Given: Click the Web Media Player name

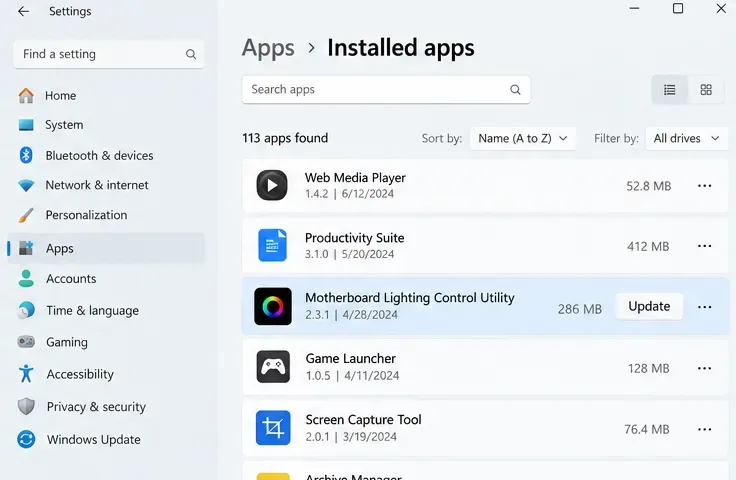Looking at the screenshot, I should [355, 178].
